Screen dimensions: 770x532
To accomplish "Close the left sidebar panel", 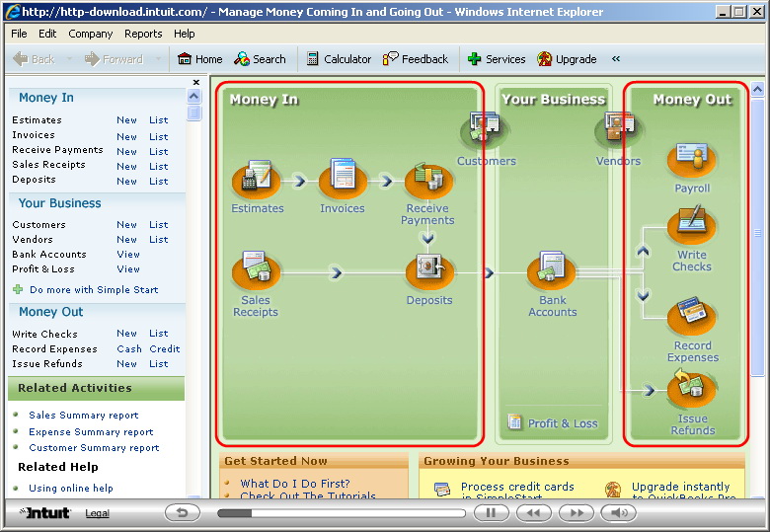I will [196, 82].
